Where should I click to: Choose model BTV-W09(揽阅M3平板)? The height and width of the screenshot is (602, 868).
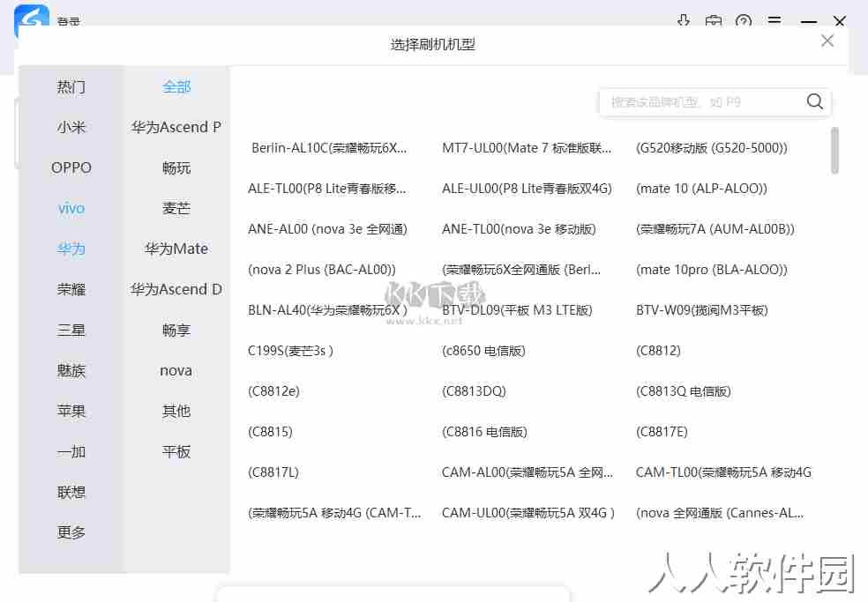702,310
